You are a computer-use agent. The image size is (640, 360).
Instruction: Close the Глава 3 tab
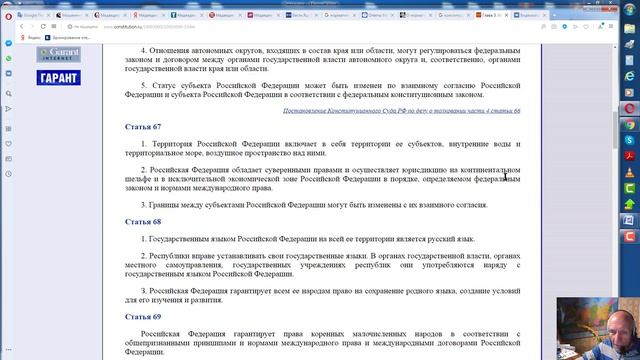tap(507, 15)
